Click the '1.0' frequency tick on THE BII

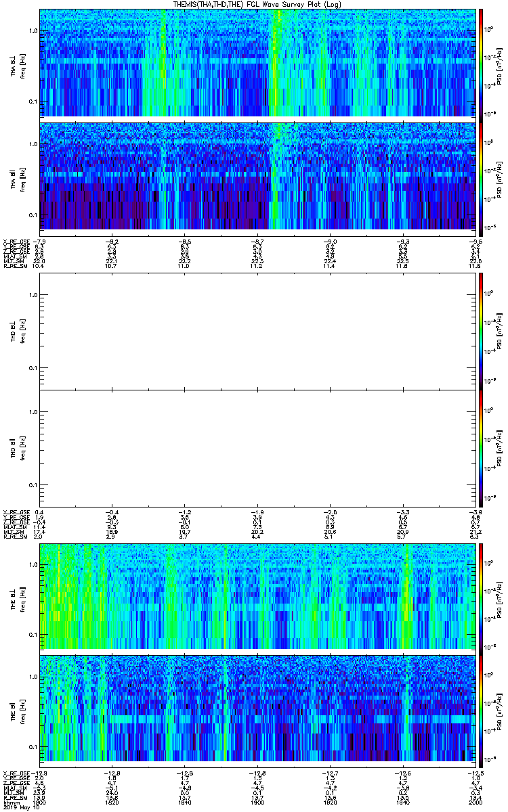tap(33, 677)
